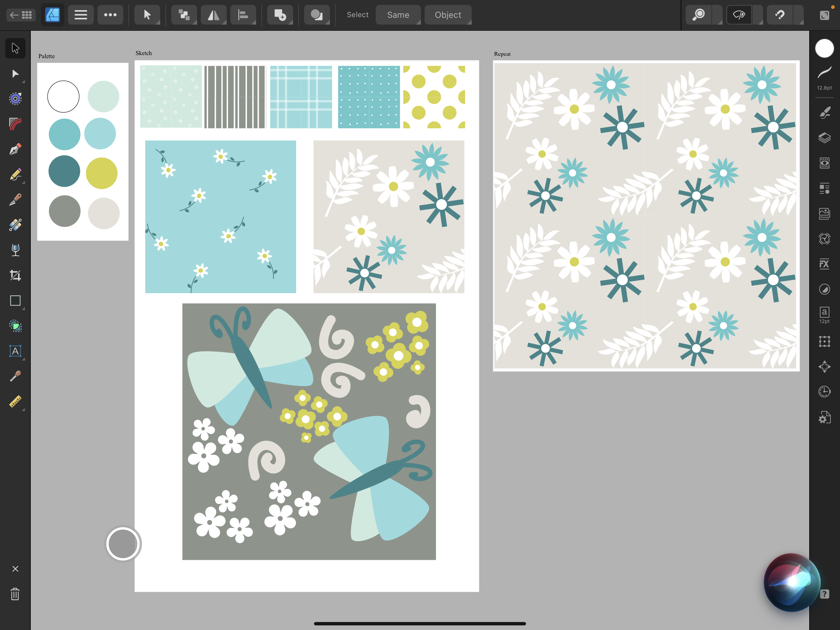
Task: Open the Appearance studio panel
Action: pyautogui.click(x=824, y=163)
